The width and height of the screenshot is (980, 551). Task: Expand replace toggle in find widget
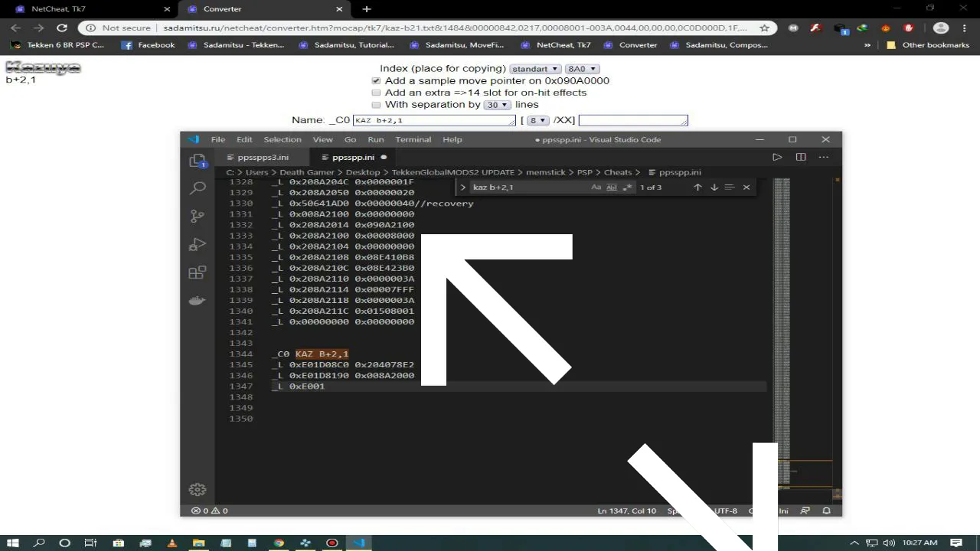pos(462,187)
